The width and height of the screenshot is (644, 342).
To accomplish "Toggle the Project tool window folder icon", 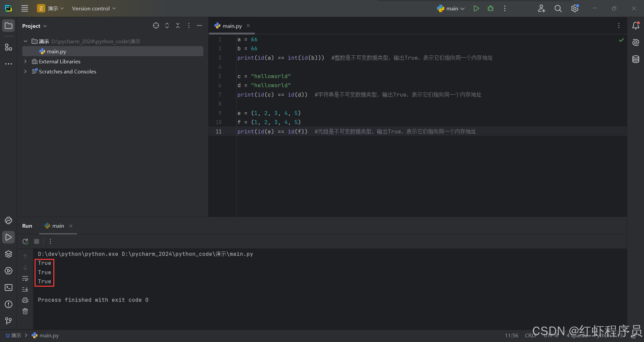I will point(8,26).
